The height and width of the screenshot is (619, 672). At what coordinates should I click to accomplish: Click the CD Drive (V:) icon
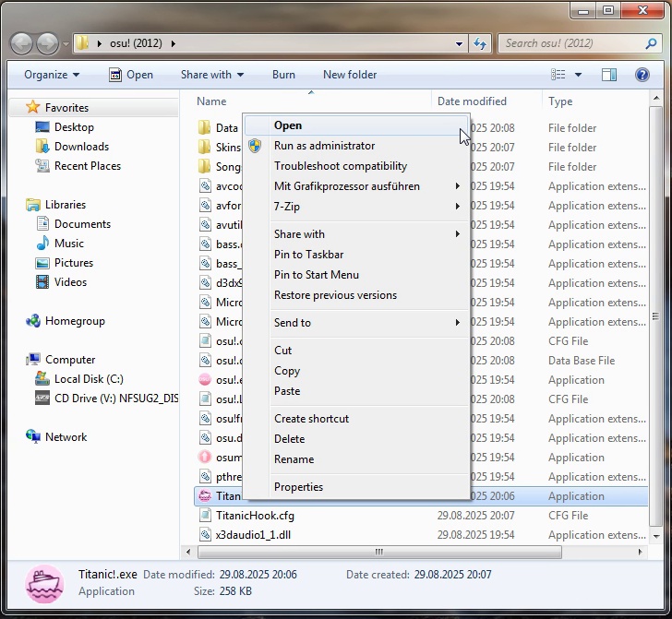point(42,398)
